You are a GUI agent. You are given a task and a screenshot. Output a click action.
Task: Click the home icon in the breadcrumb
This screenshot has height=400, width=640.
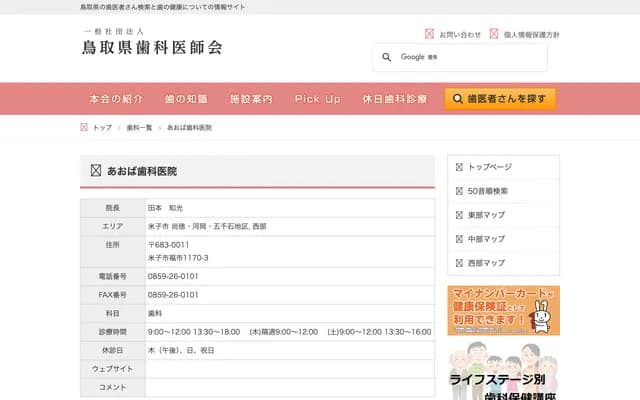(x=84, y=128)
